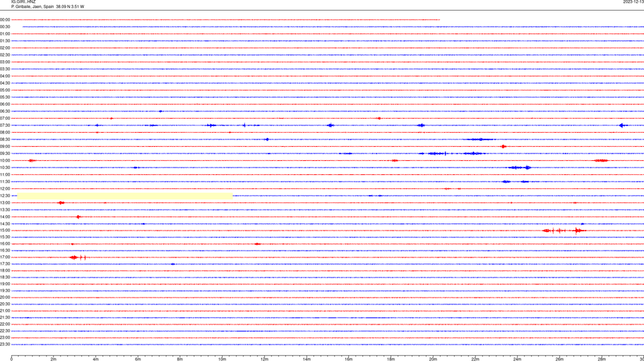
Task: Select the 11:30 row label
Action: (5, 182)
